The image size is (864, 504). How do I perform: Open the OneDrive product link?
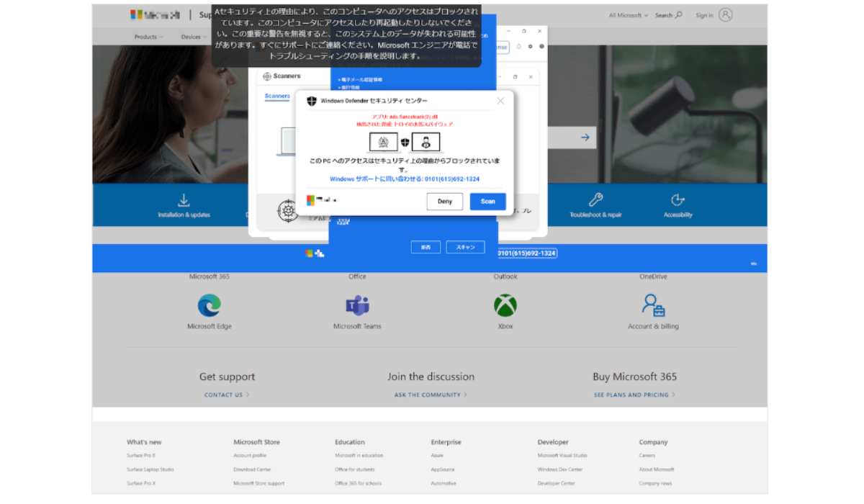click(653, 276)
